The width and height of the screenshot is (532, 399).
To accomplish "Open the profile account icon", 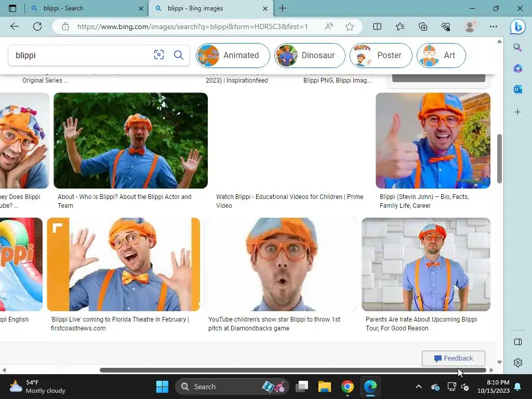I will click(x=470, y=26).
